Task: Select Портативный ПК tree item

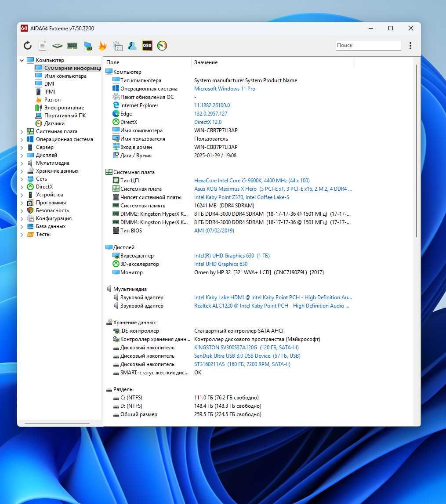Action: pos(61,116)
